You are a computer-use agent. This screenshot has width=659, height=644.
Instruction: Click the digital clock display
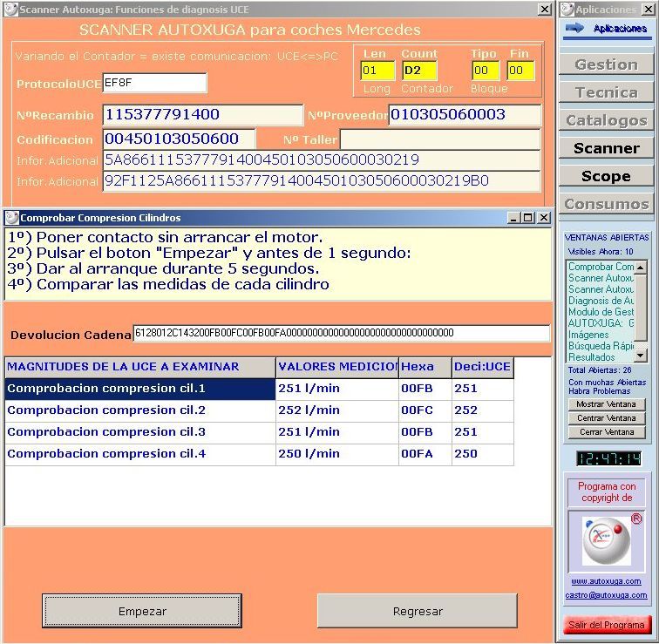[608, 458]
